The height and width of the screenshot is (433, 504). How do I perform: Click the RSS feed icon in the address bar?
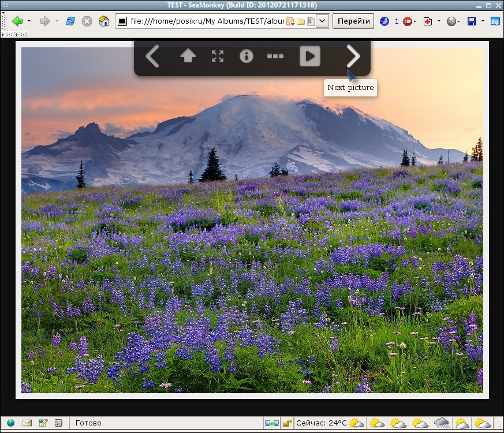pos(290,21)
